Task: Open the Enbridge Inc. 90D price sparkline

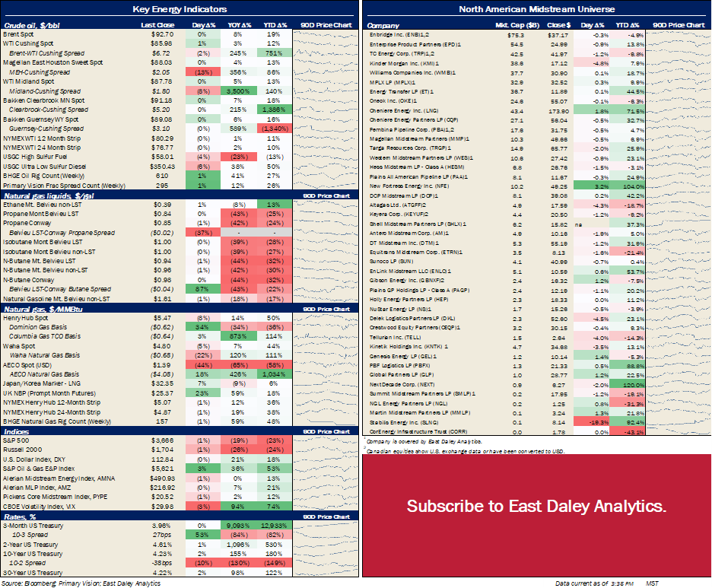Action: [x=679, y=35]
